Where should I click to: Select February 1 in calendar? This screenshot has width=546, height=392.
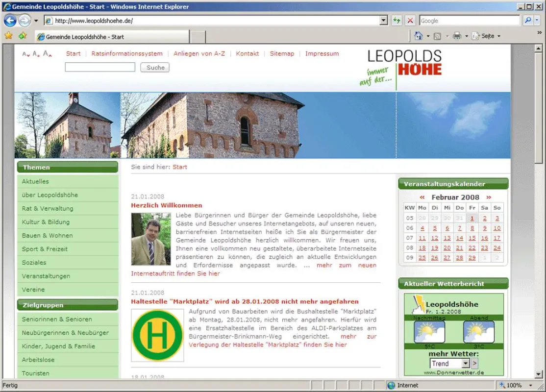pyautogui.click(x=472, y=218)
